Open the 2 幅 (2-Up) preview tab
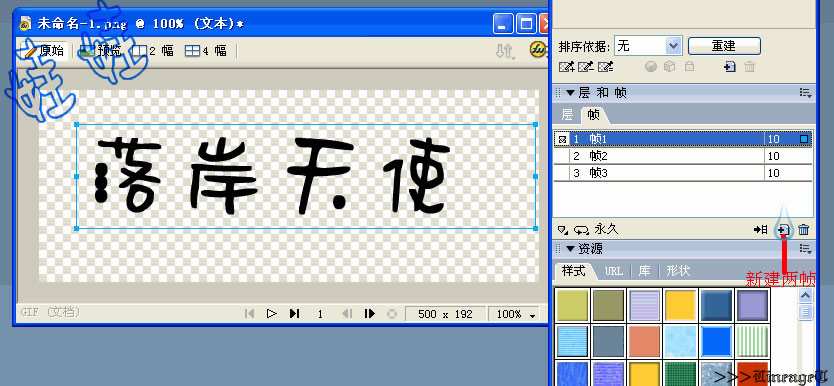Viewport: 834px width, 386px height. (x=153, y=51)
